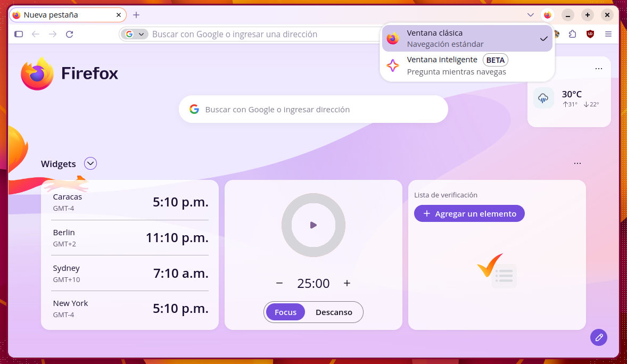Maximize the Firefox window
Viewport: 627px width, 364px height.
[588, 15]
